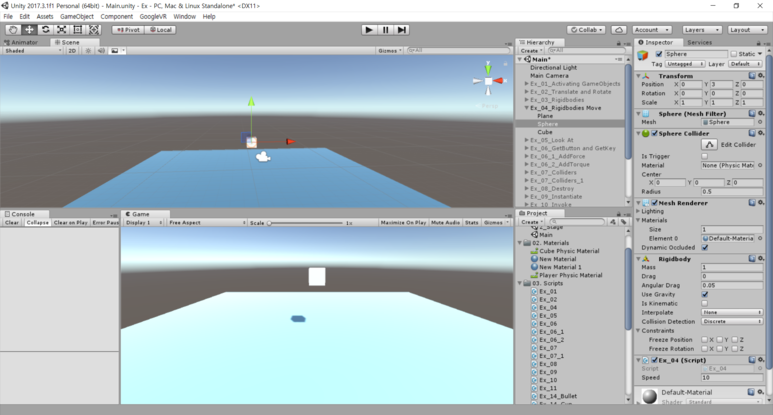
Task: Expand Ex_05_Look At in hierarchy
Action: tap(527, 140)
